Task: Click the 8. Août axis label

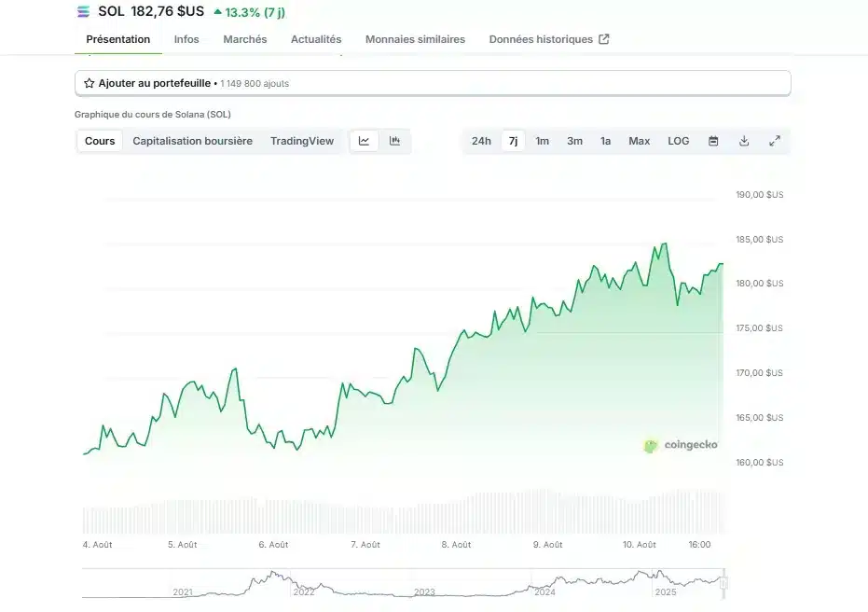Action: click(x=456, y=545)
